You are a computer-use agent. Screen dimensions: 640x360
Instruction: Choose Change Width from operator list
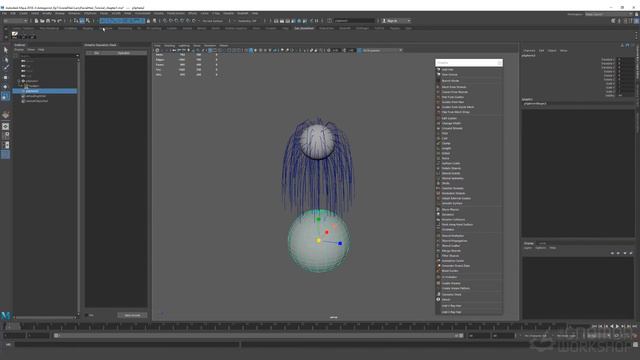click(x=451, y=123)
